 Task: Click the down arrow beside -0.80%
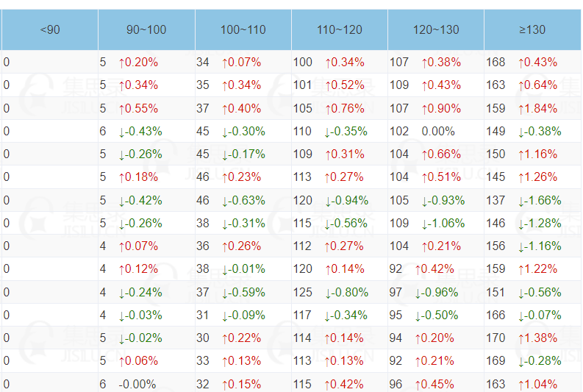[x=329, y=292]
